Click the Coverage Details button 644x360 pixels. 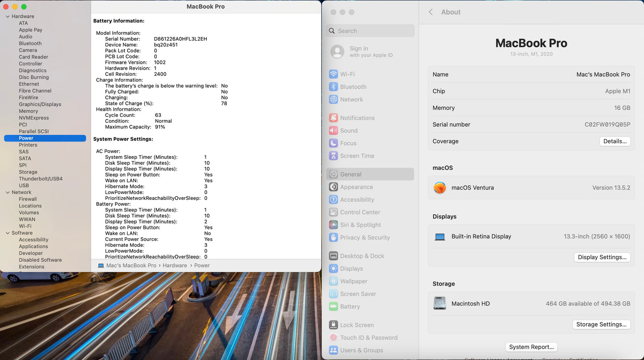(x=615, y=141)
